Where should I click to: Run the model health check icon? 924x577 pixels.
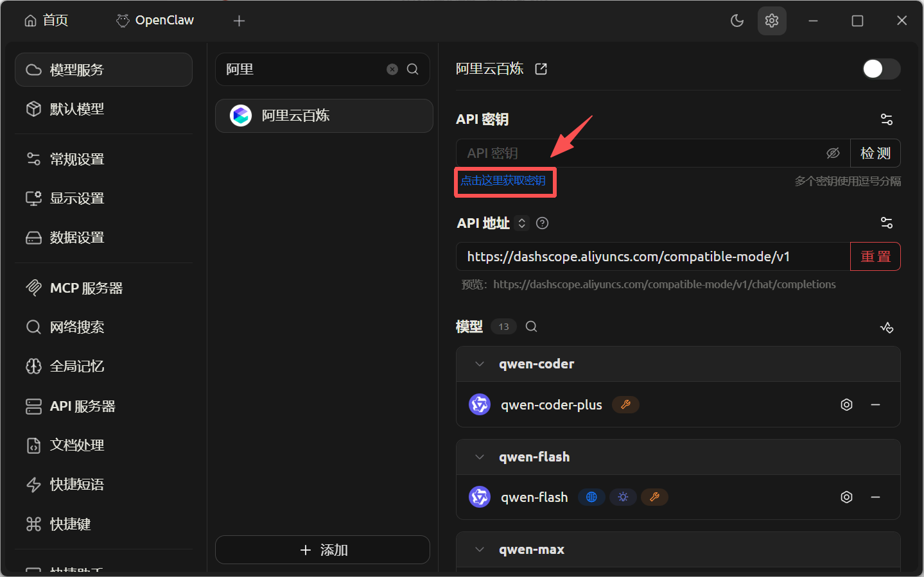pyautogui.click(x=886, y=327)
